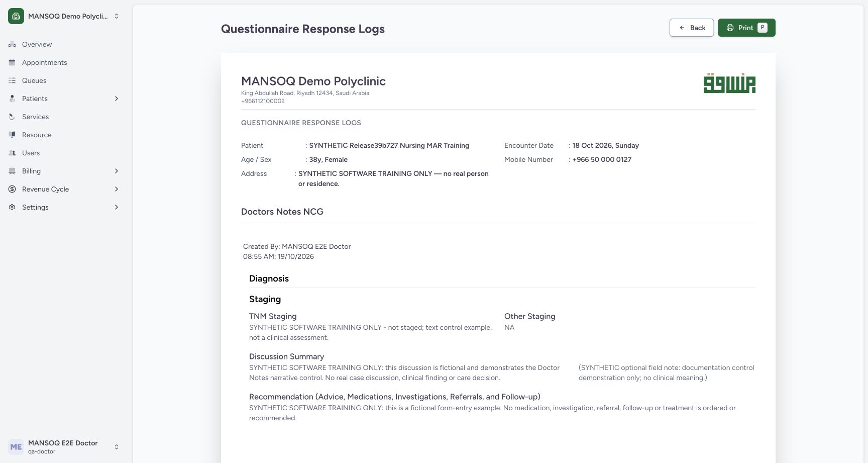Click the Appointments calendar icon
The image size is (868, 463).
pyautogui.click(x=12, y=62)
